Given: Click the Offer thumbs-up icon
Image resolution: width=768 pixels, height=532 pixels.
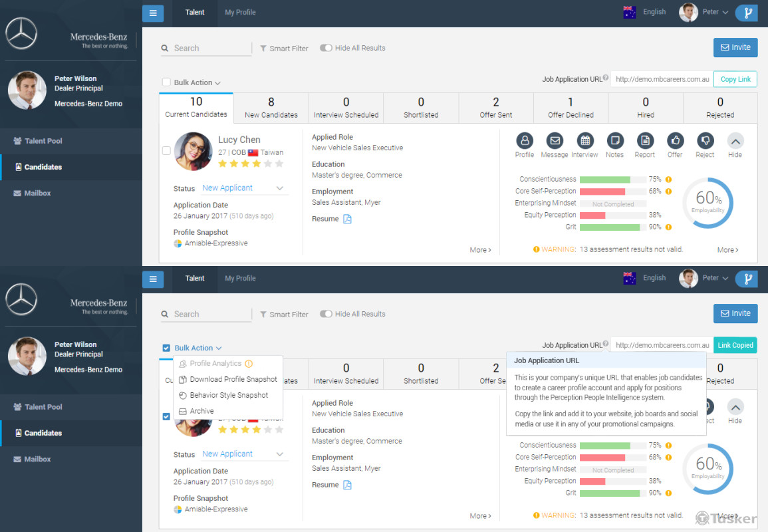Looking at the screenshot, I should click(675, 141).
